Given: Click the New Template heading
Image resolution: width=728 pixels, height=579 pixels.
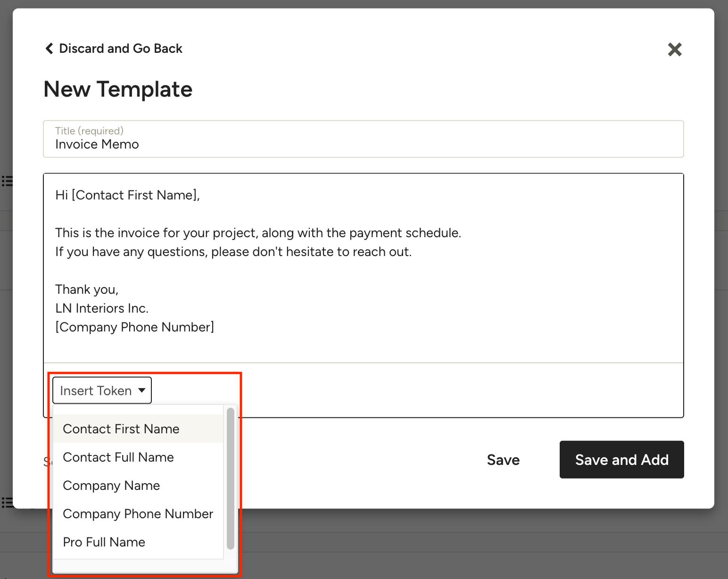Looking at the screenshot, I should 118,89.
